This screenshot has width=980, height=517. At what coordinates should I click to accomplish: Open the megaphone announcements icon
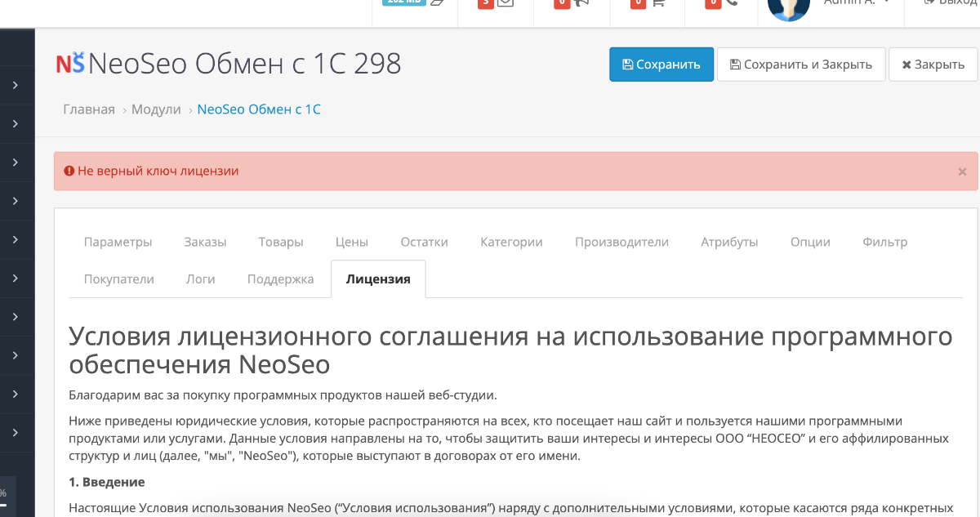pos(581,2)
